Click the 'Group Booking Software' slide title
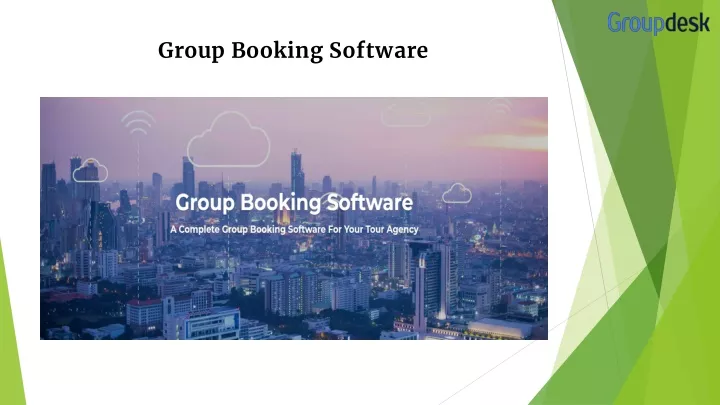The height and width of the screenshot is (405, 720). 293,51
